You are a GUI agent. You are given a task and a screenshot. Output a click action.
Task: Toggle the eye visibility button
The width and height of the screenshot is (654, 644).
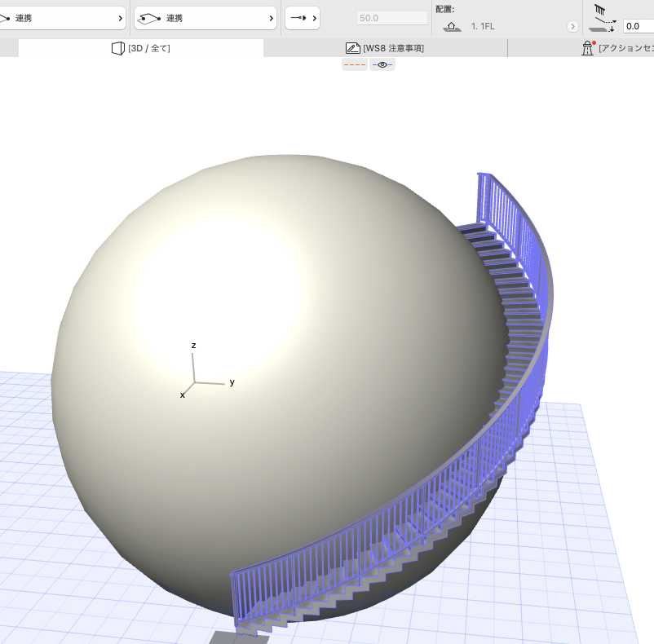(x=382, y=64)
